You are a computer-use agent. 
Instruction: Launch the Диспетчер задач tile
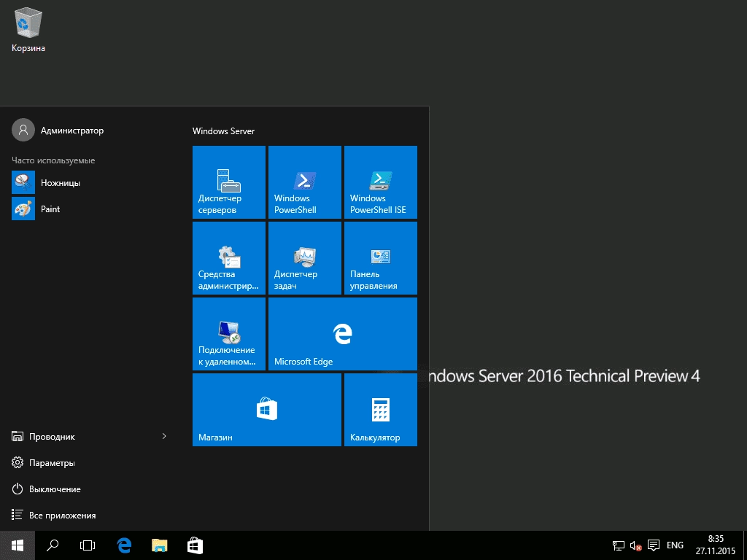point(304,257)
